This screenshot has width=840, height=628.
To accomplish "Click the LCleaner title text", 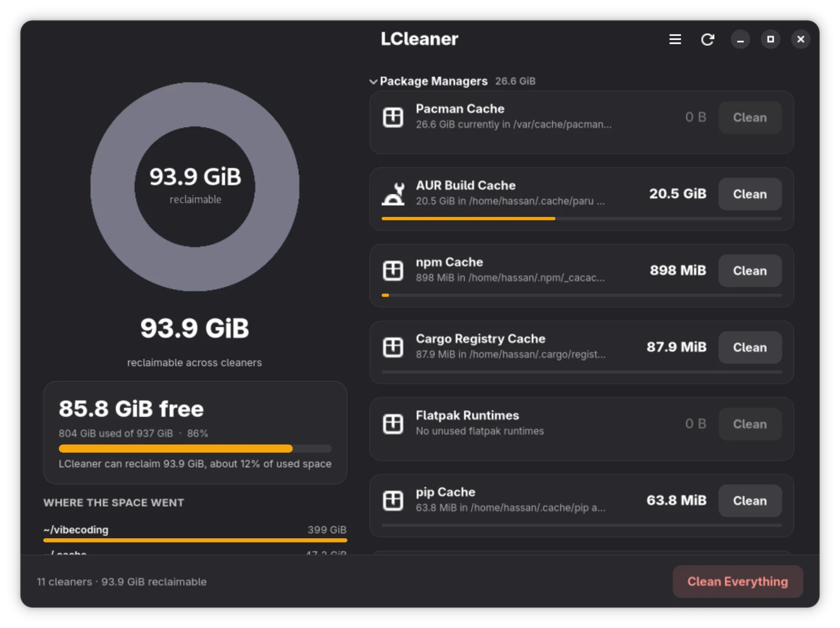I will point(419,39).
